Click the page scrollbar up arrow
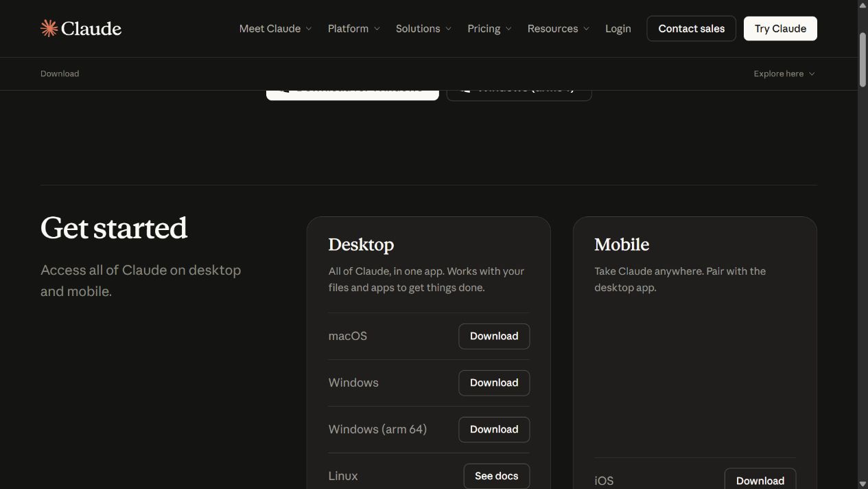Image resolution: width=868 pixels, height=489 pixels. (x=863, y=5)
